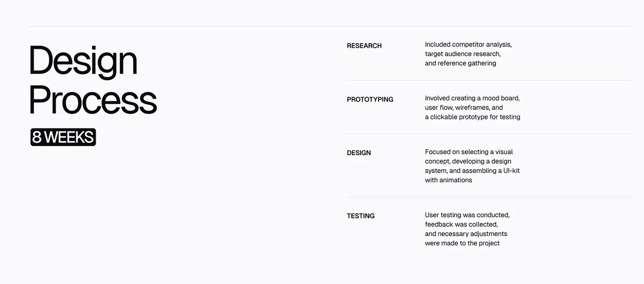Click 'target audience research' line
Screen dimensions: 644x284
[x=463, y=54]
